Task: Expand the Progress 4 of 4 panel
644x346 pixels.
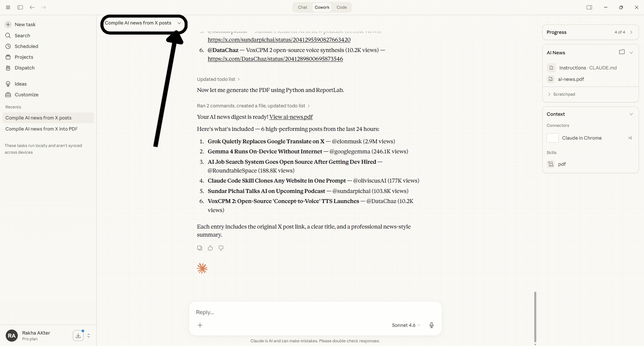Action: pyautogui.click(x=590, y=32)
